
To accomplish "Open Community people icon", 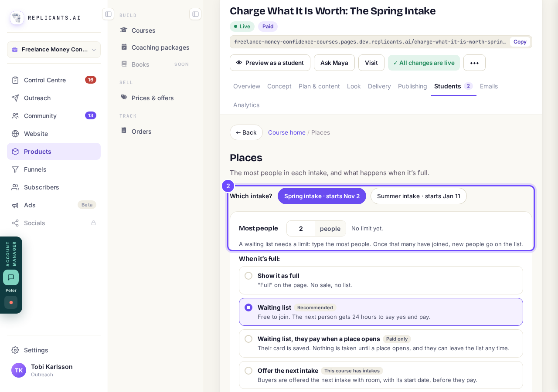I will pos(15,116).
